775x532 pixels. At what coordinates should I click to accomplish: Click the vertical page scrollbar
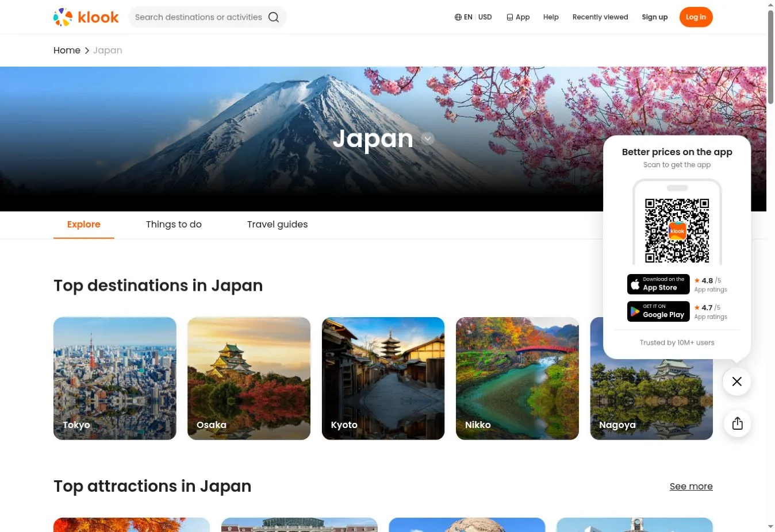tap(770, 57)
